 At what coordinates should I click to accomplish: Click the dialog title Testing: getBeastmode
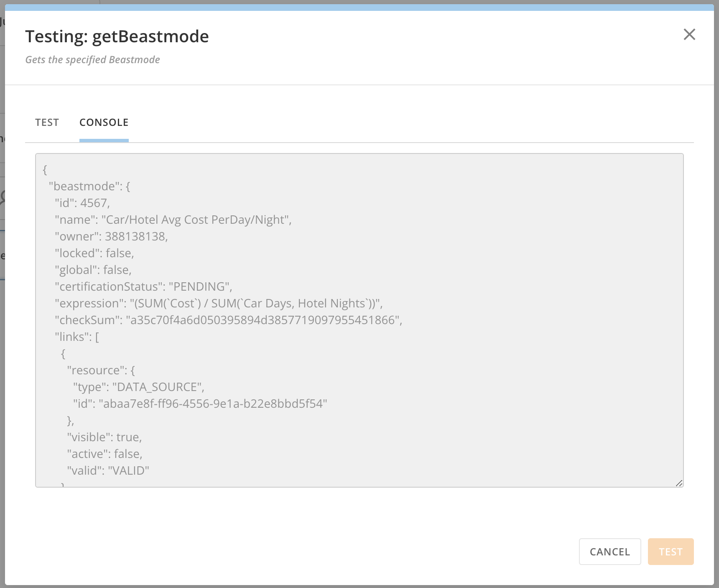point(117,36)
